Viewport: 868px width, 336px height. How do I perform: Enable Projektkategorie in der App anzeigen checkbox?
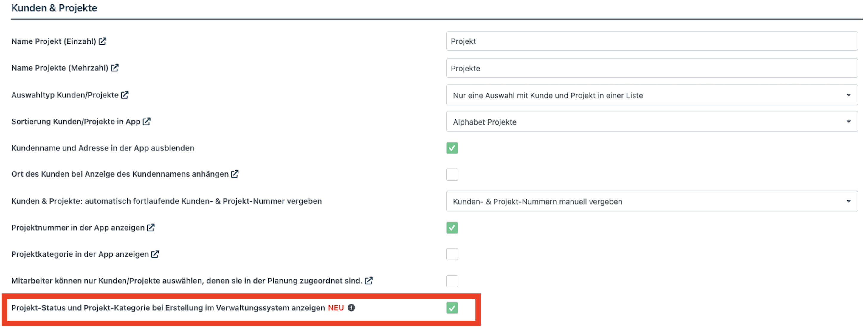[452, 254]
